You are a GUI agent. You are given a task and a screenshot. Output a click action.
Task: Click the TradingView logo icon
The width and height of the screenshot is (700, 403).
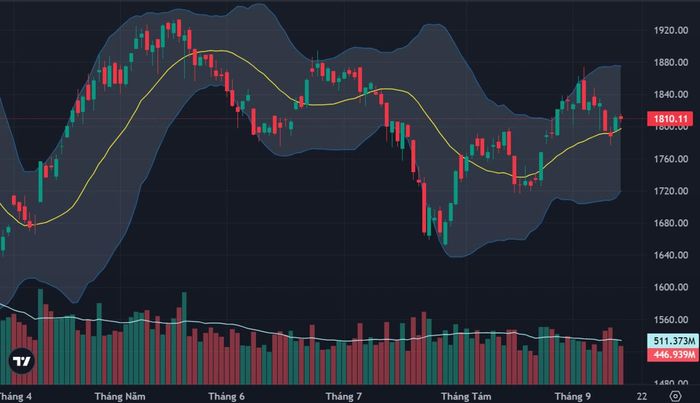click(21, 361)
